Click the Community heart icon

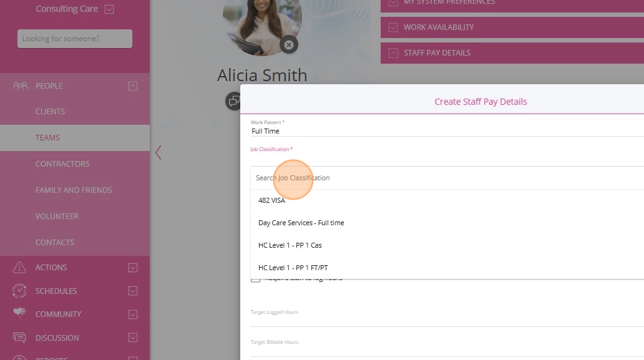[19, 314]
